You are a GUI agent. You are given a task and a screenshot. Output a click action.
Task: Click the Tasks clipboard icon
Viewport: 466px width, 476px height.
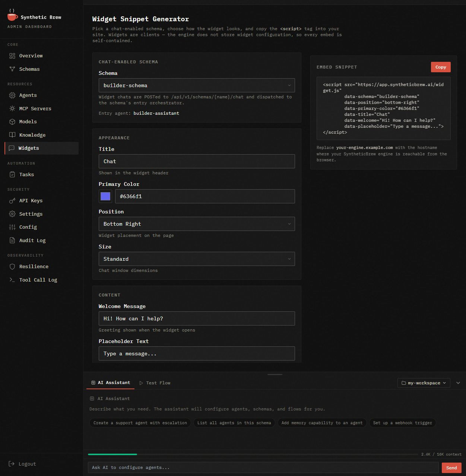point(12,175)
